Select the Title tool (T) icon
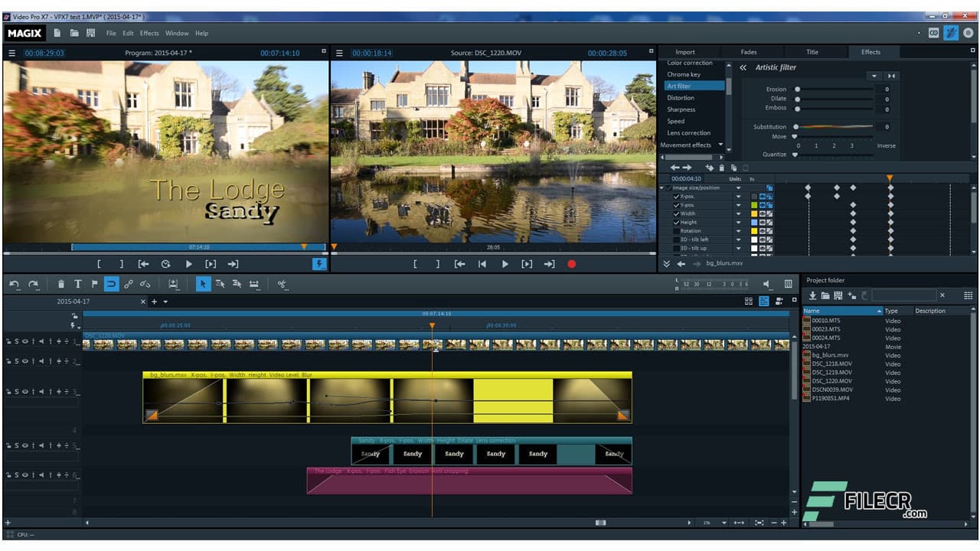The width and height of the screenshot is (980, 551). click(x=77, y=284)
